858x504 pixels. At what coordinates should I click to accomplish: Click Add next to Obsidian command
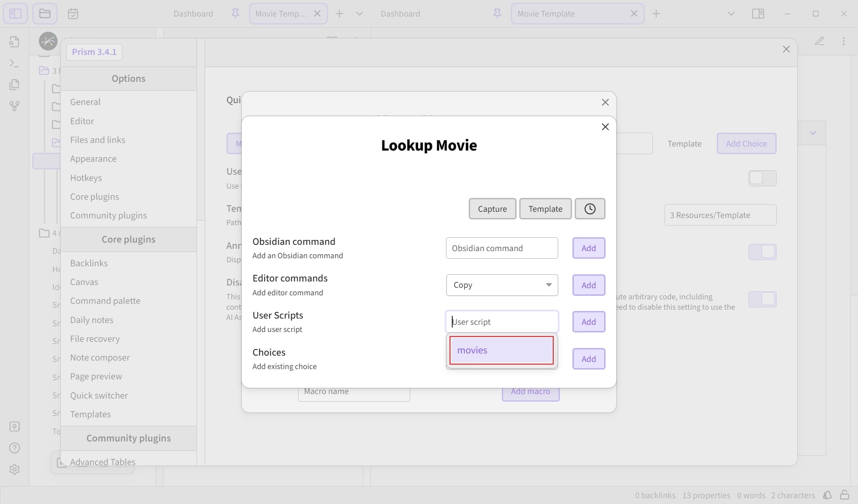click(589, 248)
